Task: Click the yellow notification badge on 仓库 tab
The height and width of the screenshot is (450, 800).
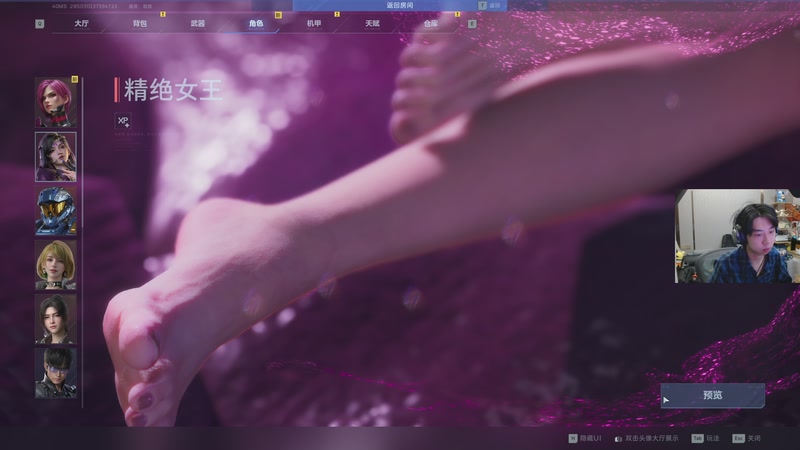Action: click(x=457, y=15)
